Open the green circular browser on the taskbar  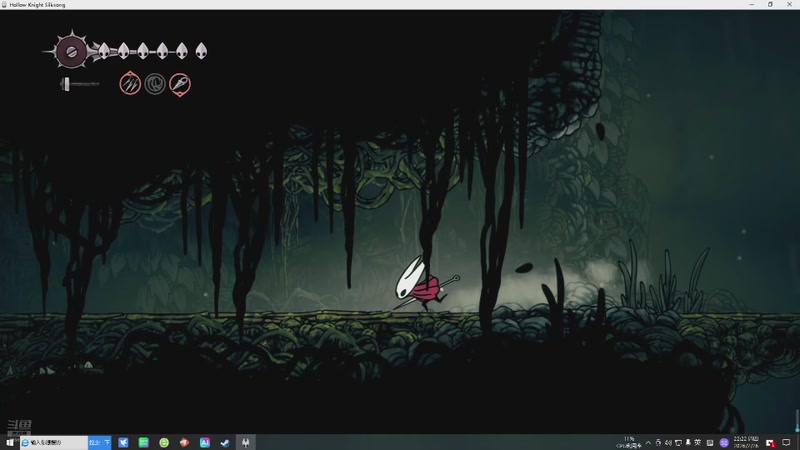[x=164, y=442]
